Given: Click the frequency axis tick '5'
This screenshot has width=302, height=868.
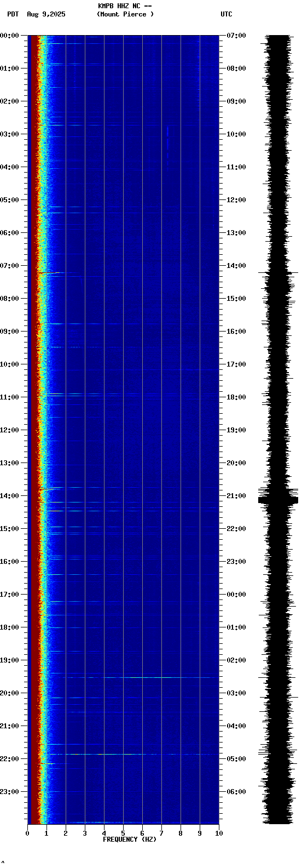Looking at the screenshot, I should pyautogui.click(x=123, y=833).
